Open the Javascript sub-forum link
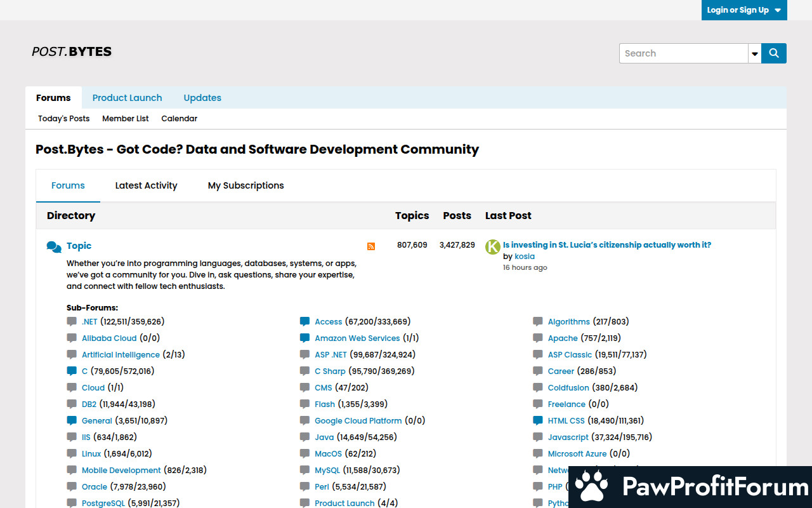The height and width of the screenshot is (508, 812). [568, 437]
